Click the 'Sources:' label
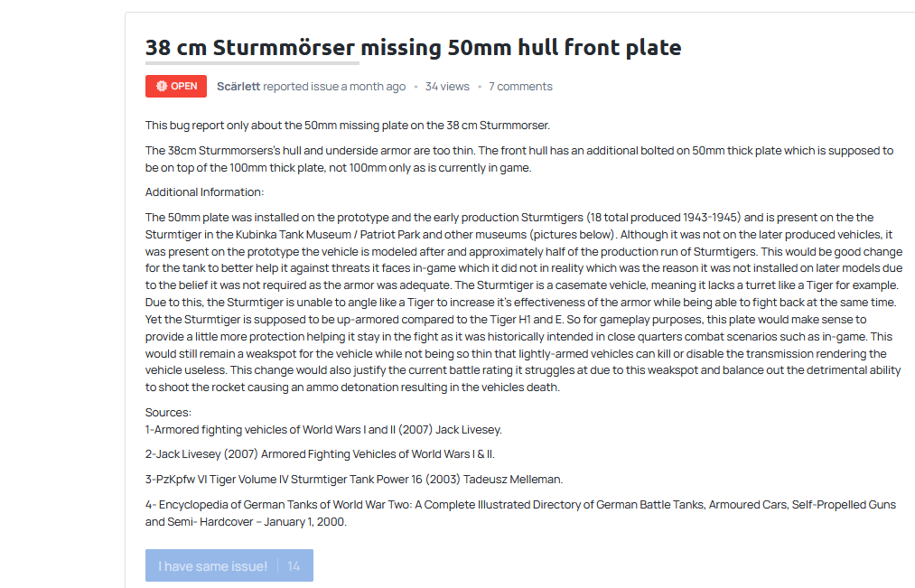This screenshot has width=915, height=588. coord(168,413)
